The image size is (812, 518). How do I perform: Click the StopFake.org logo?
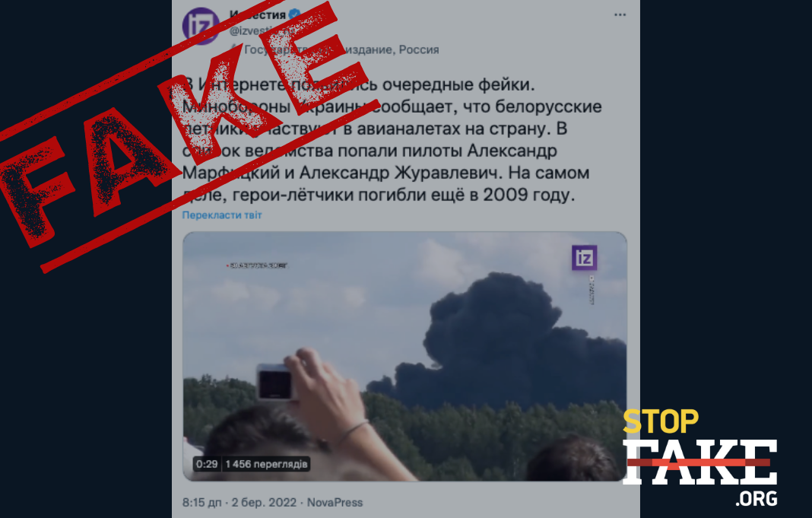click(x=699, y=457)
